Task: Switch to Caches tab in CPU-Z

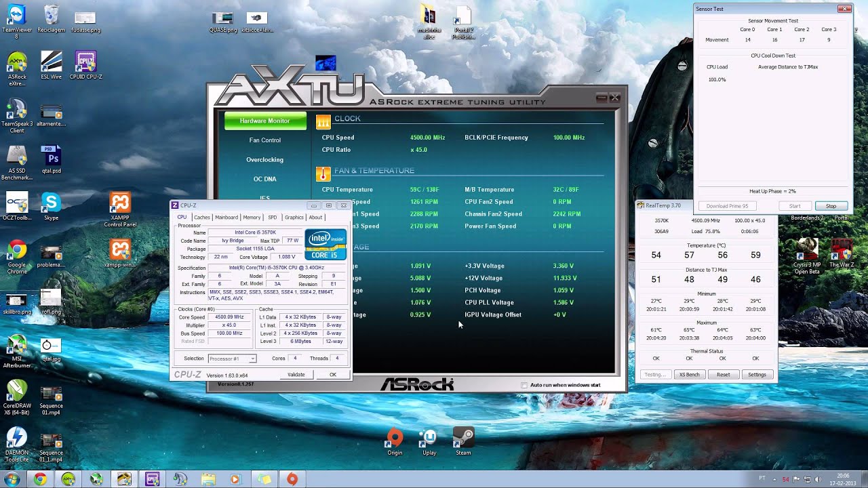Action: [201, 218]
